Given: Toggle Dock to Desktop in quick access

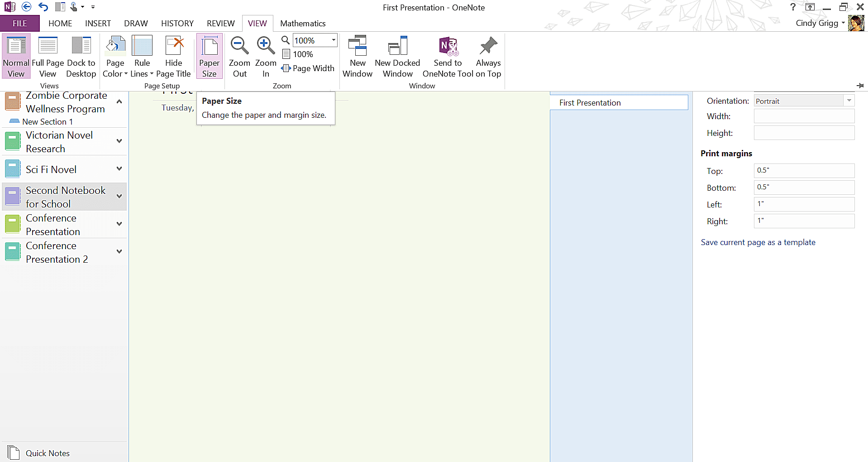Looking at the screenshot, I should 60,7.
